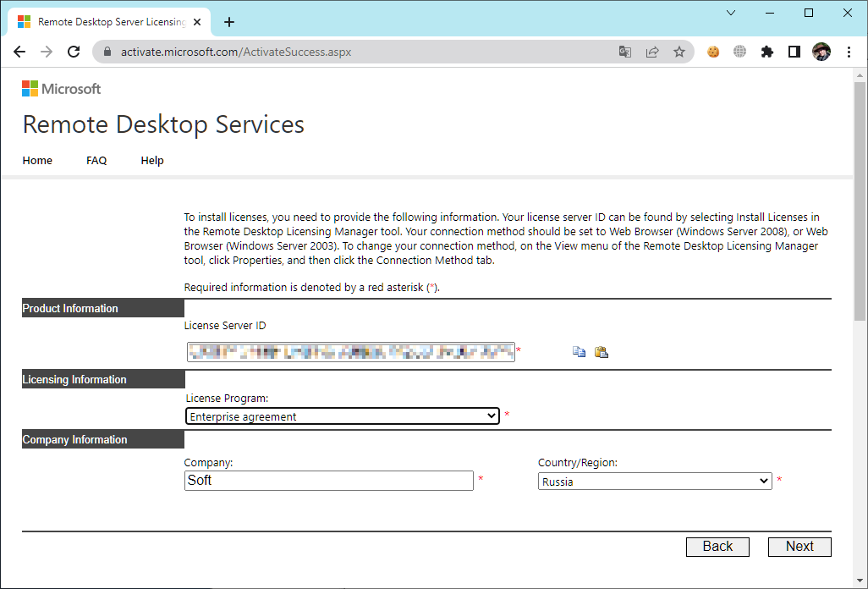Screen dimensions: 868x589
Task: Copy the License Server ID with copy icon
Action: (x=579, y=352)
